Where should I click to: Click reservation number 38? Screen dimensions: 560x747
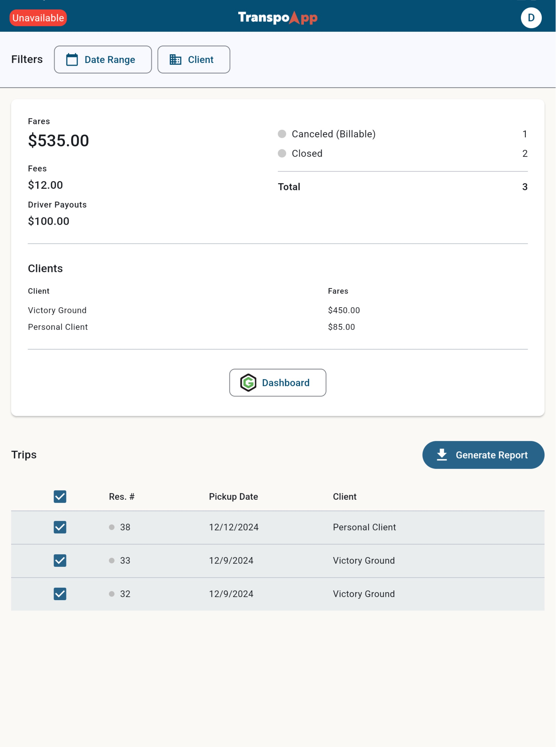(125, 527)
